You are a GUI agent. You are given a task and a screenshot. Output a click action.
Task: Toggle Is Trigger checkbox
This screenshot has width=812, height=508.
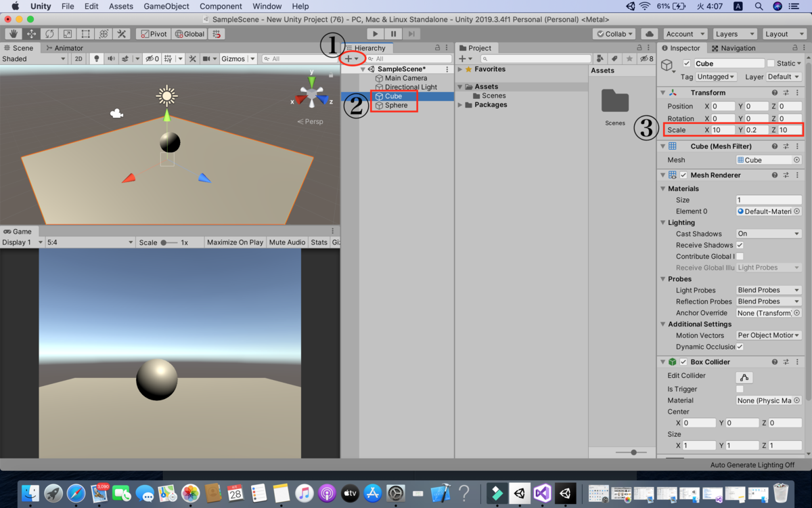(740, 389)
